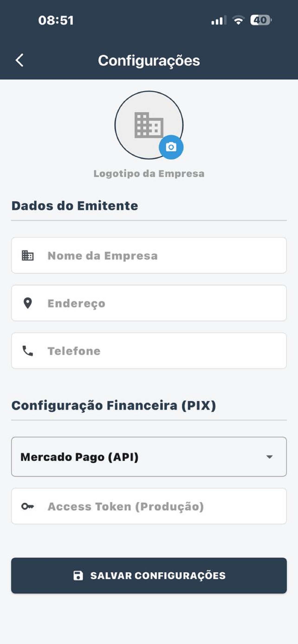This screenshot has width=298, height=644.
Task: Tap the Logotipo da Empresa label
Action: [x=149, y=173]
